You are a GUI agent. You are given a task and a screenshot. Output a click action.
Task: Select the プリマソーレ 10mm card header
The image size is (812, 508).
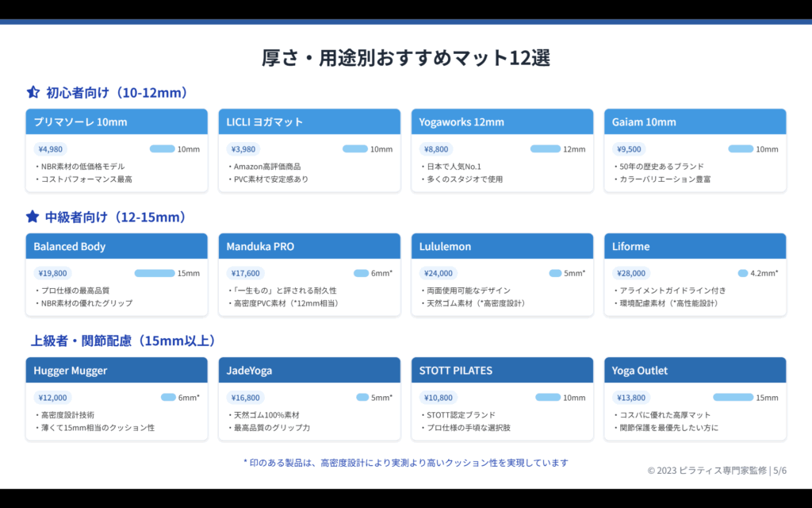coord(117,122)
